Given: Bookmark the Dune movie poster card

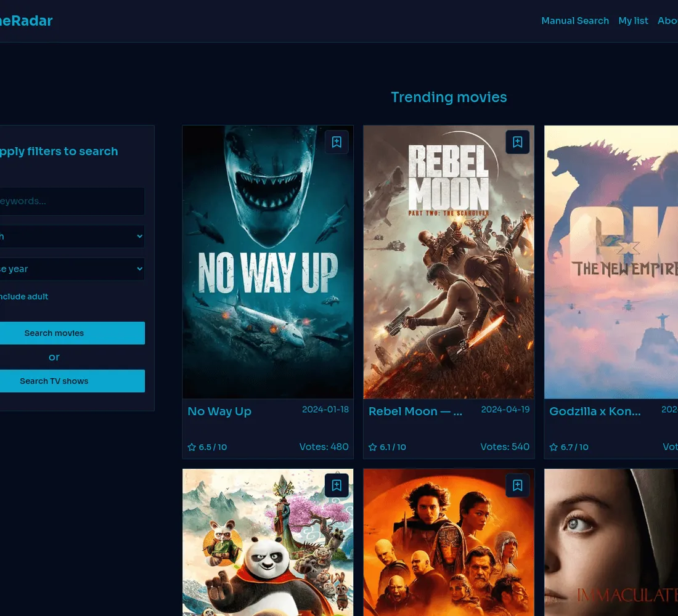Looking at the screenshot, I should 517,485.
